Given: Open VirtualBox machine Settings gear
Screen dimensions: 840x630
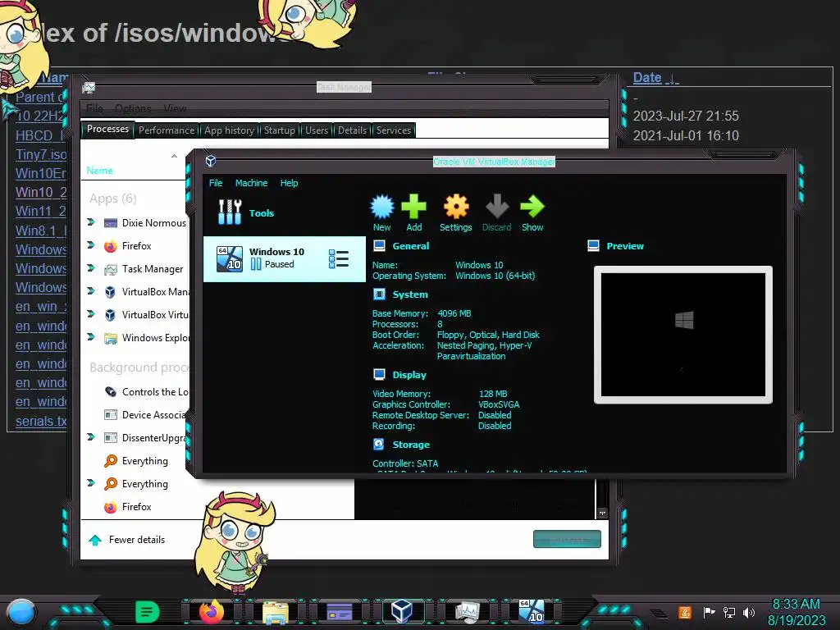Looking at the screenshot, I should tap(456, 207).
